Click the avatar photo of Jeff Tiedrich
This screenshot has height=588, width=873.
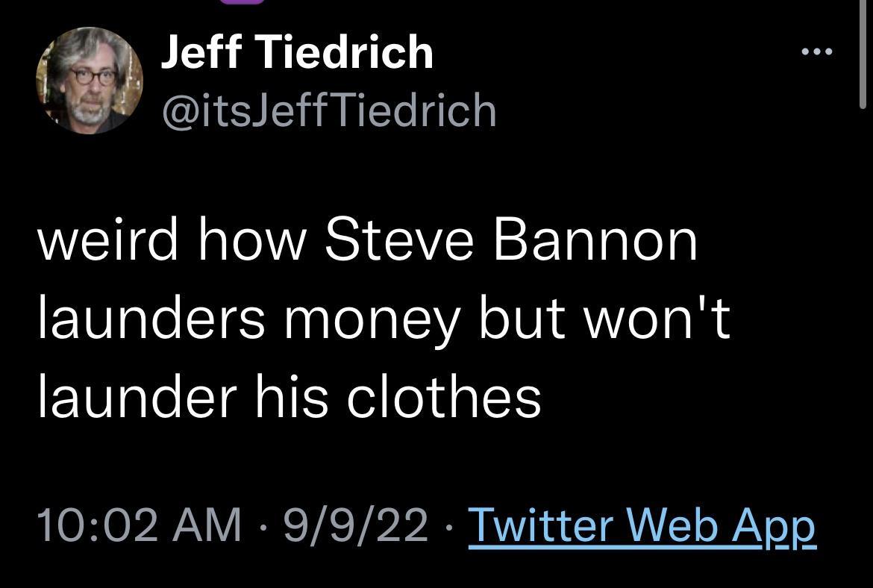(87, 80)
